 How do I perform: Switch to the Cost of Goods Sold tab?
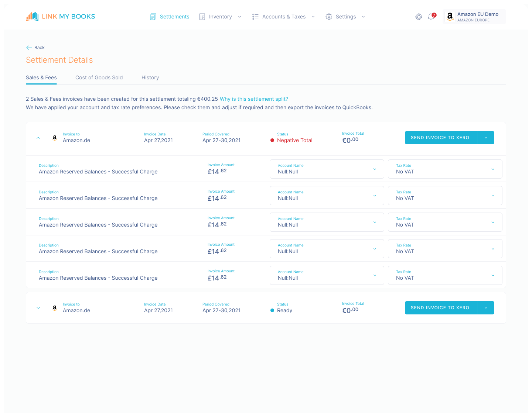(x=99, y=77)
